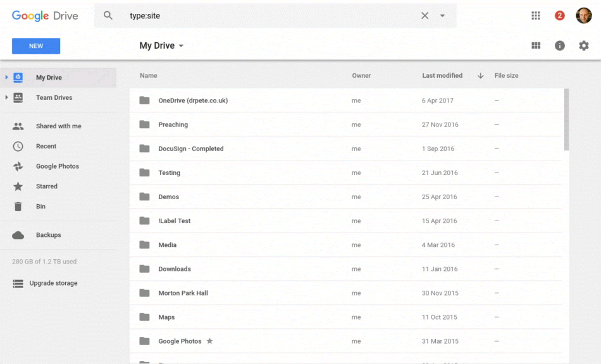Click folder icon of Downloads row
Screen dimensions: 601x364
[144, 269]
